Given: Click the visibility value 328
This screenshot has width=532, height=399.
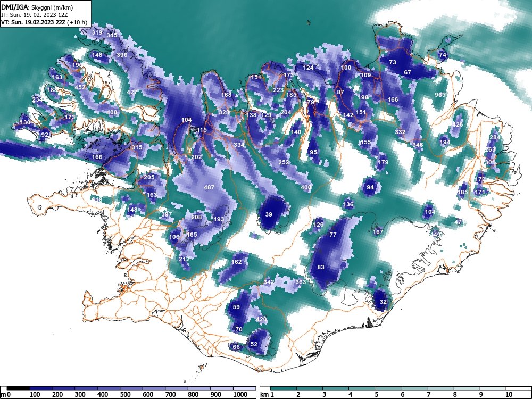Looking at the screenshot, I should pyautogui.click(x=224, y=113).
